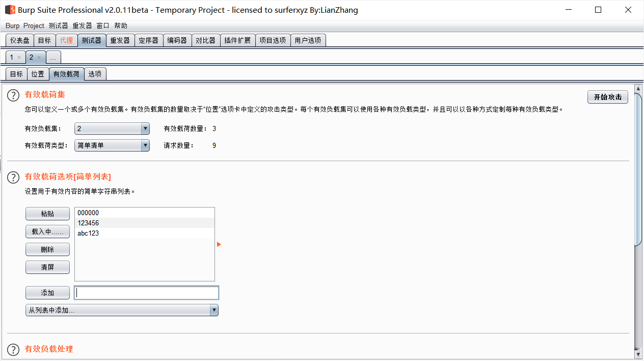Click the 删除 button

tap(47, 249)
